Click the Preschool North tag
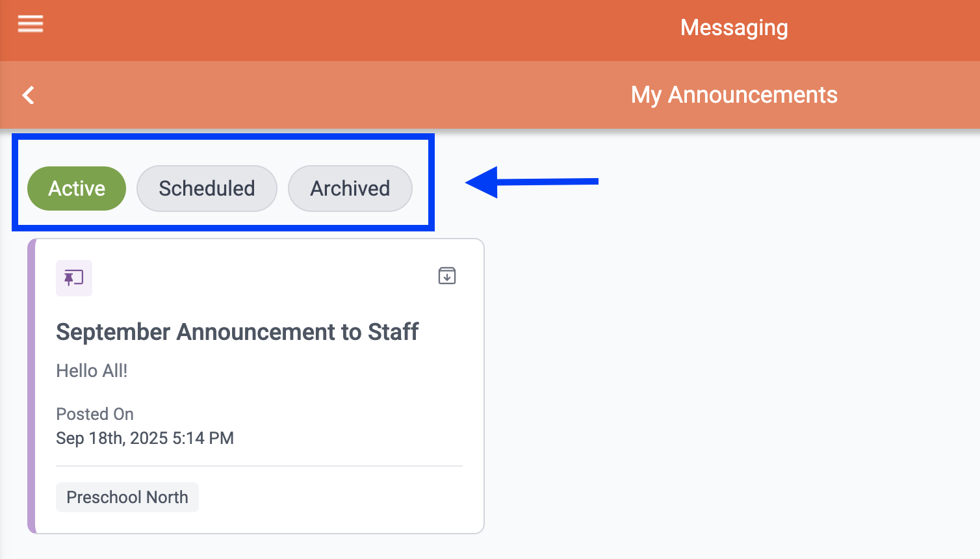Viewport: 980px width, 559px height. point(127,497)
